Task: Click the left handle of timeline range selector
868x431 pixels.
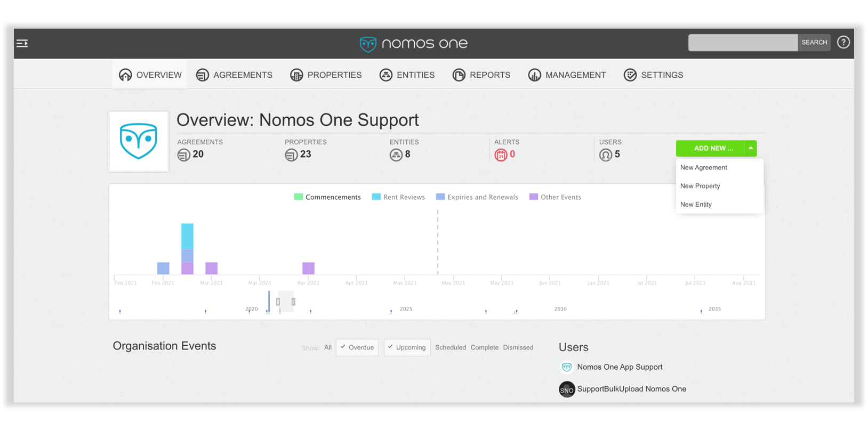Action: click(278, 302)
